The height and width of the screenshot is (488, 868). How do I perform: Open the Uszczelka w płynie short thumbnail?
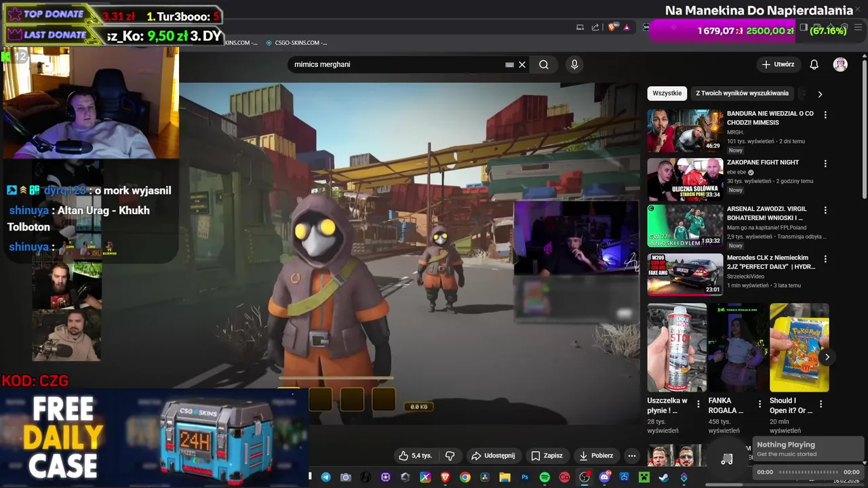[x=677, y=348]
